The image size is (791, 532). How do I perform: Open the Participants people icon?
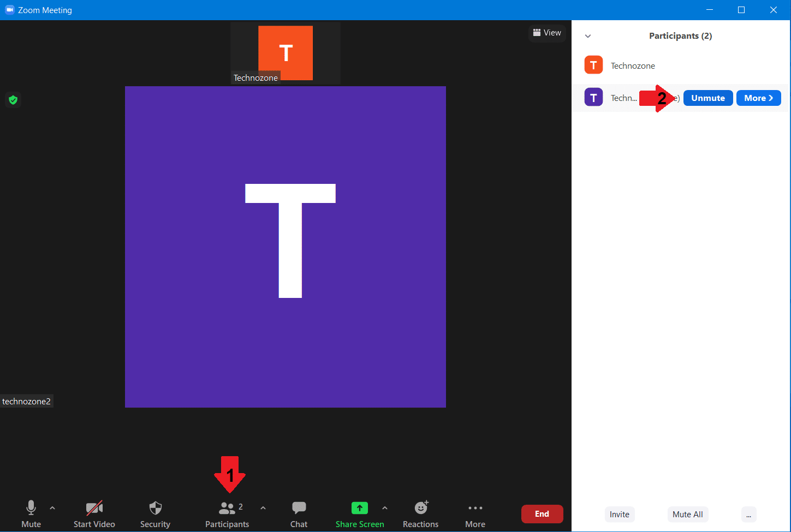point(227,509)
